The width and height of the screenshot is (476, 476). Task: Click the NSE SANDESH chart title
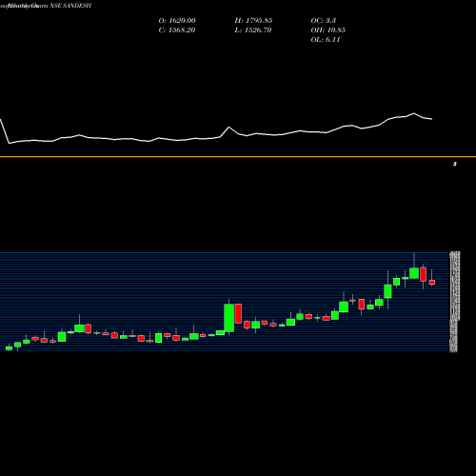coord(70,6)
